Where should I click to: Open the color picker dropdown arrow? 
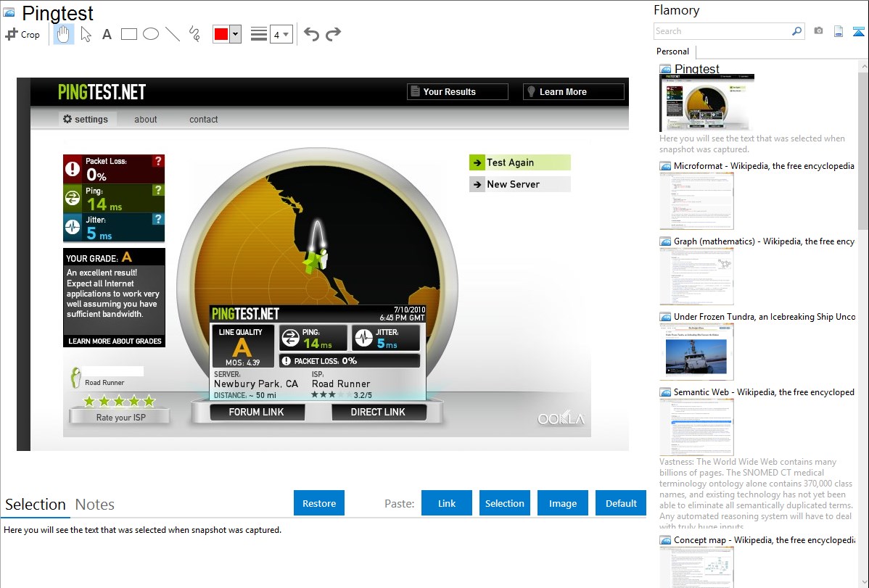(x=236, y=34)
